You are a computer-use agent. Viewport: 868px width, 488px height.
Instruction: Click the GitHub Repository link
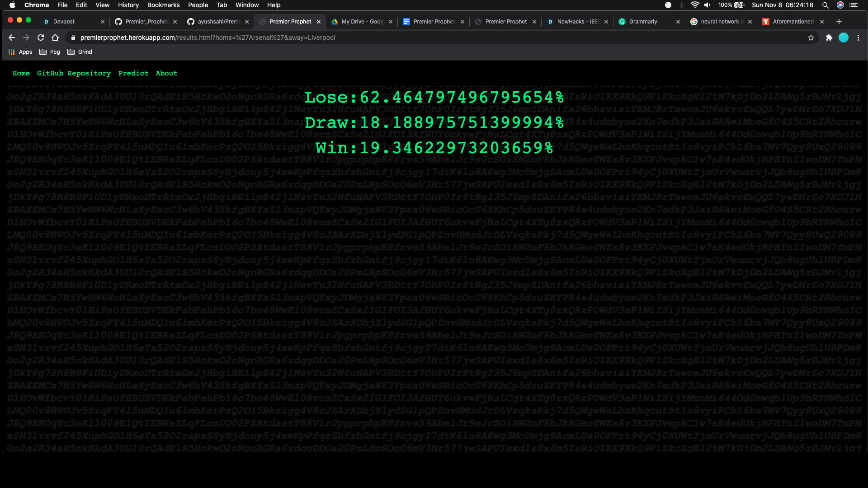pos(74,73)
